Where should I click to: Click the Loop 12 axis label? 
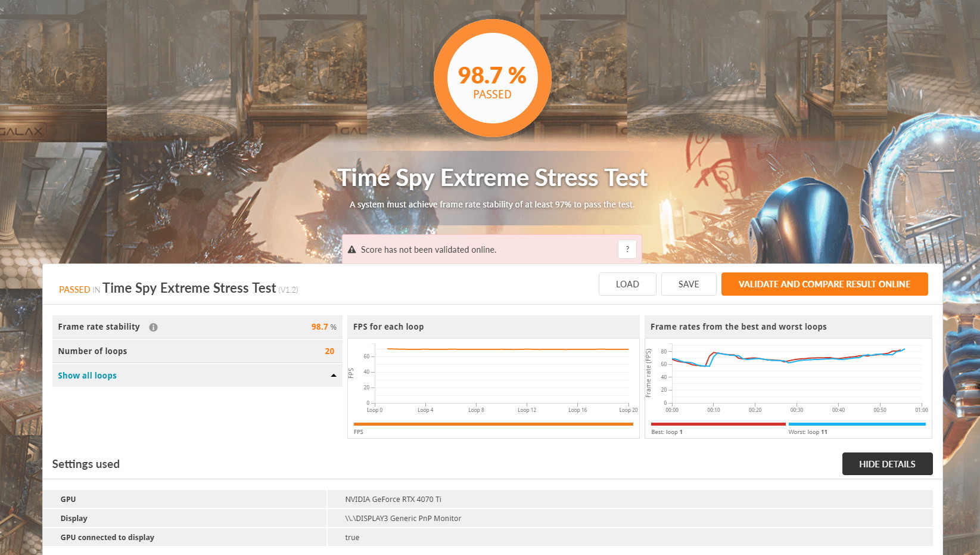pos(527,410)
